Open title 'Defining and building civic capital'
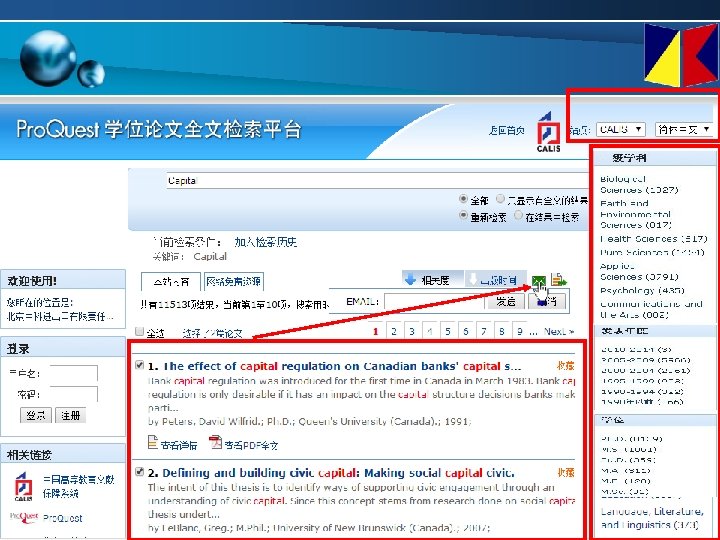720x540 pixels. click(x=338, y=472)
